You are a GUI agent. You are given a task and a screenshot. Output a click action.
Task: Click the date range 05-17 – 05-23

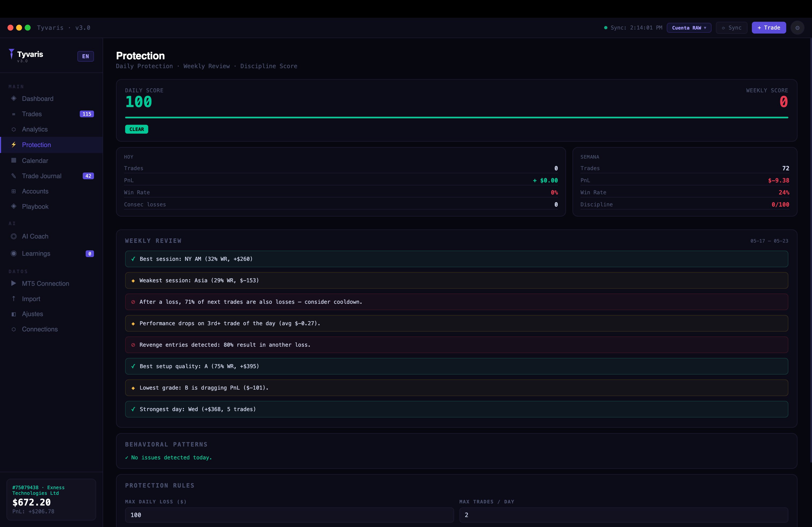pyautogui.click(x=769, y=241)
